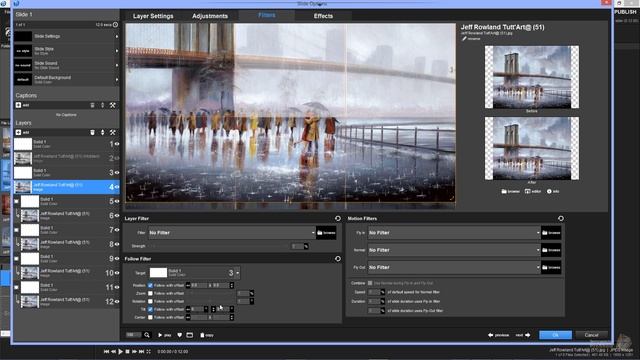Click the zoom magnifier icon below preview
640x360 pixels.
point(147,335)
